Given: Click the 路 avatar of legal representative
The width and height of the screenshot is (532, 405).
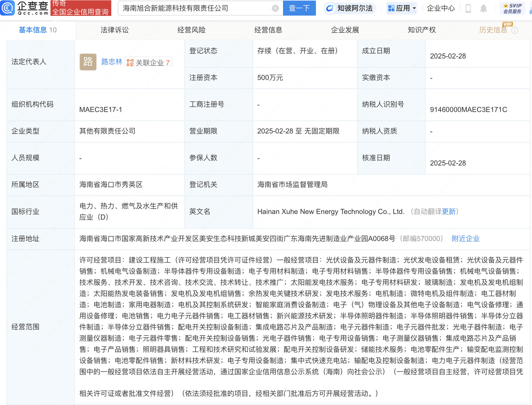Looking at the screenshot, I should click(x=88, y=62).
